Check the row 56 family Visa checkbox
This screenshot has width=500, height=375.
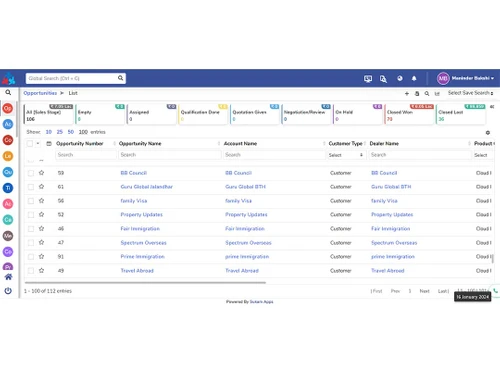click(x=31, y=201)
